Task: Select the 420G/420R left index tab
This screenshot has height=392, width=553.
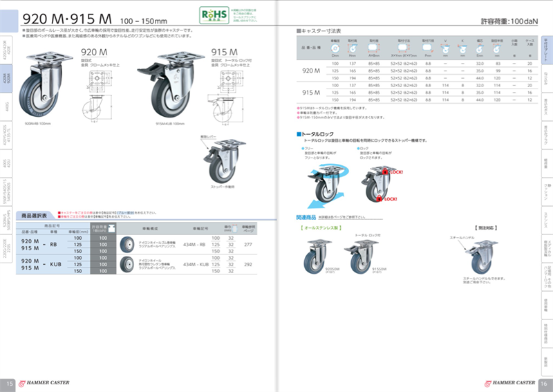Action: (x=6, y=50)
